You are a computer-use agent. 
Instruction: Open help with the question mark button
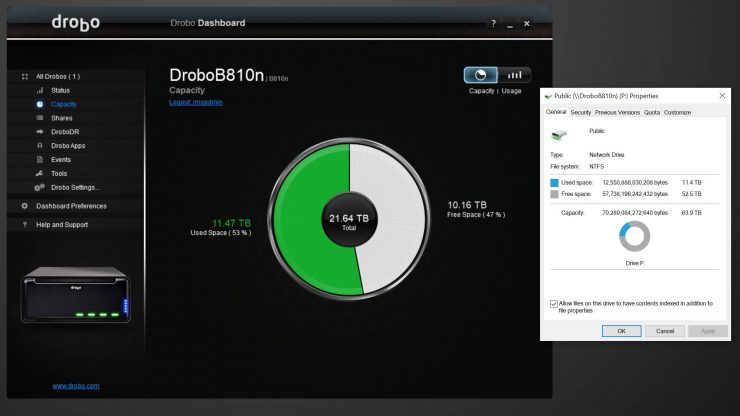point(493,24)
